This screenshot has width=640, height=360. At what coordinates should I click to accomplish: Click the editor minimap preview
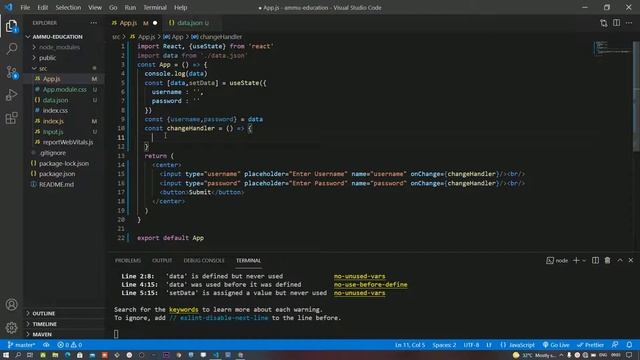click(612, 48)
